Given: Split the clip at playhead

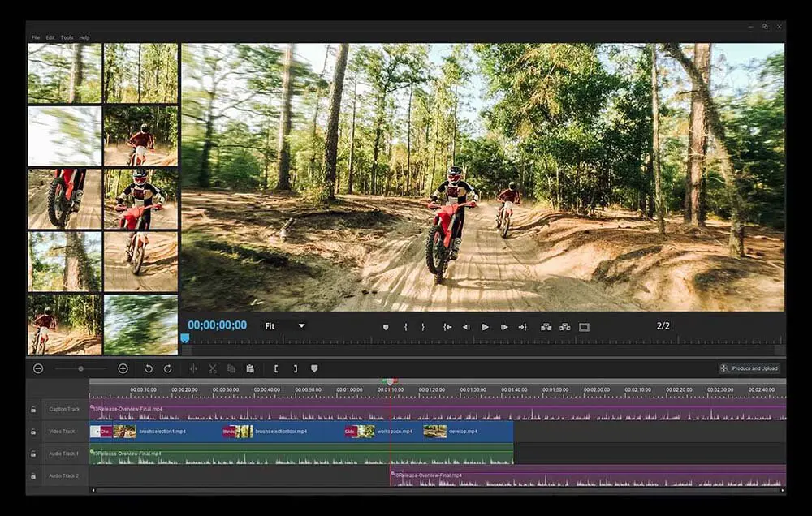Looking at the screenshot, I should [193, 368].
